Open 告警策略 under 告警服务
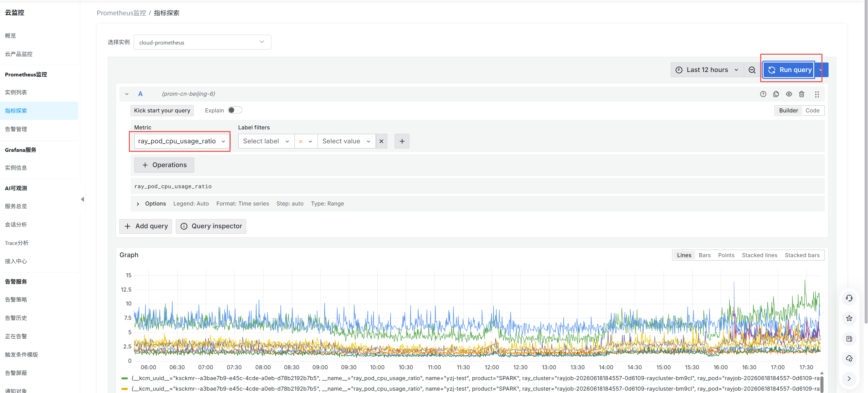The width and height of the screenshot is (868, 393). point(16,300)
